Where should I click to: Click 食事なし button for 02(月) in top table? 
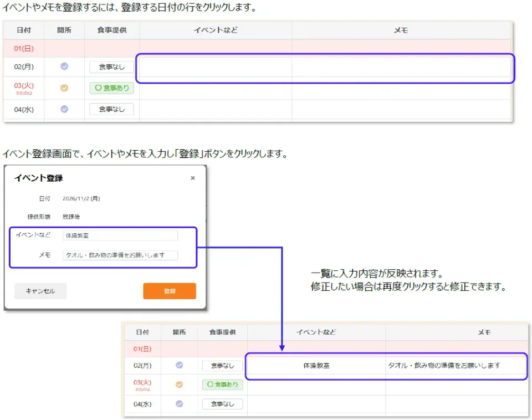[x=111, y=67]
